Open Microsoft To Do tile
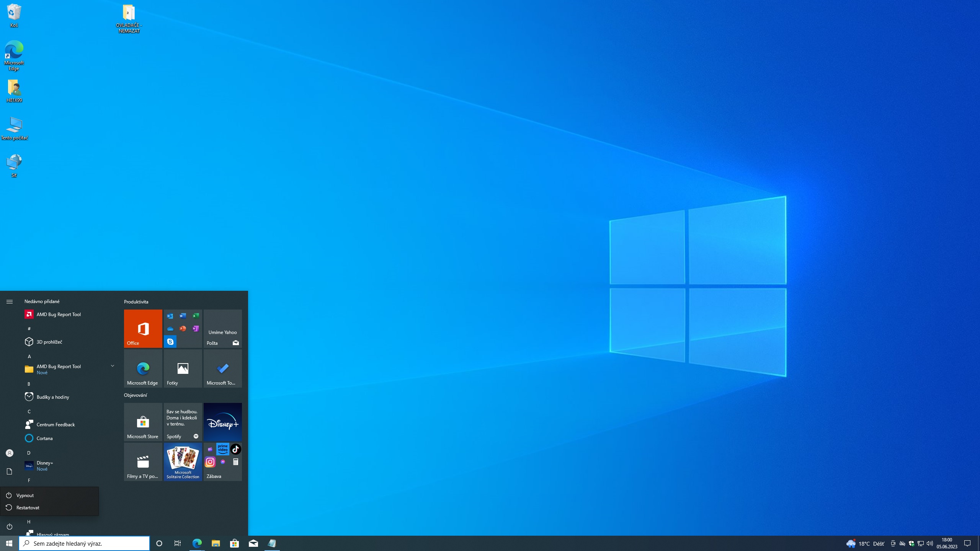 222,368
